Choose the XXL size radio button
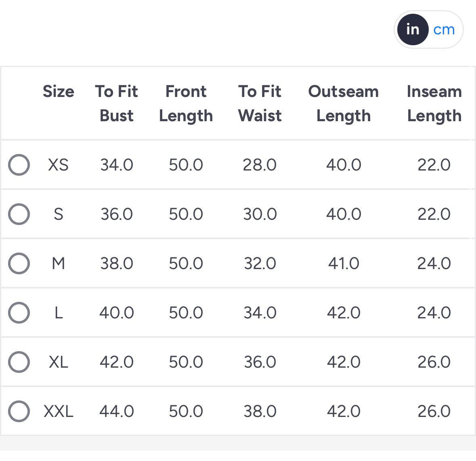This screenshot has height=461, width=476. [x=19, y=411]
